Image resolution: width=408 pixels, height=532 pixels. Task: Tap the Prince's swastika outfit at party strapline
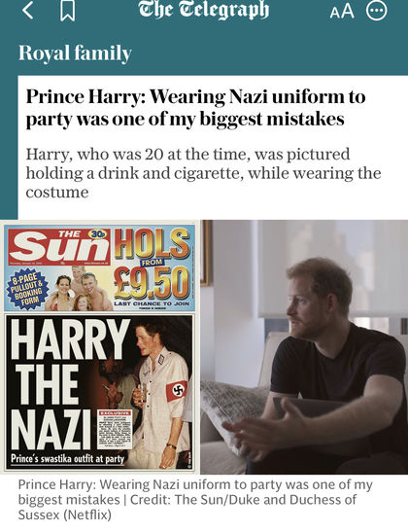68,458
